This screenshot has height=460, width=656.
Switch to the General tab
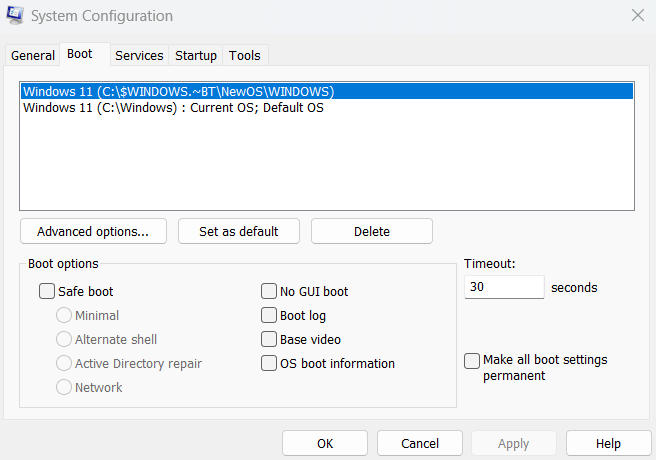(33, 55)
